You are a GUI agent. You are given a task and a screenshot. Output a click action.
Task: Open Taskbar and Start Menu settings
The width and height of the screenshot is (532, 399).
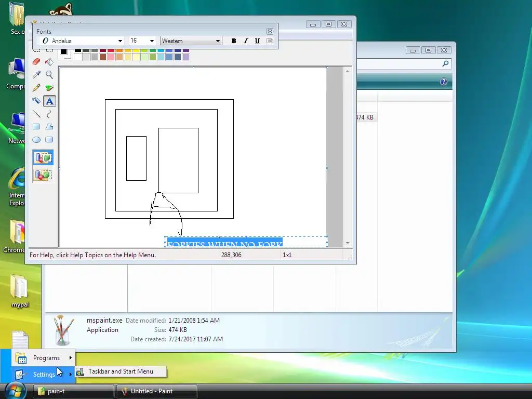121,371
